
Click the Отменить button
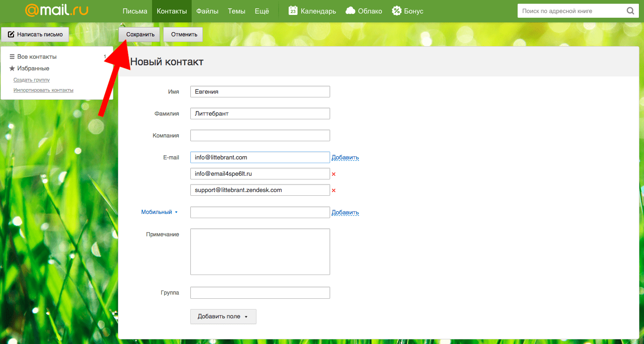[183, 34]
